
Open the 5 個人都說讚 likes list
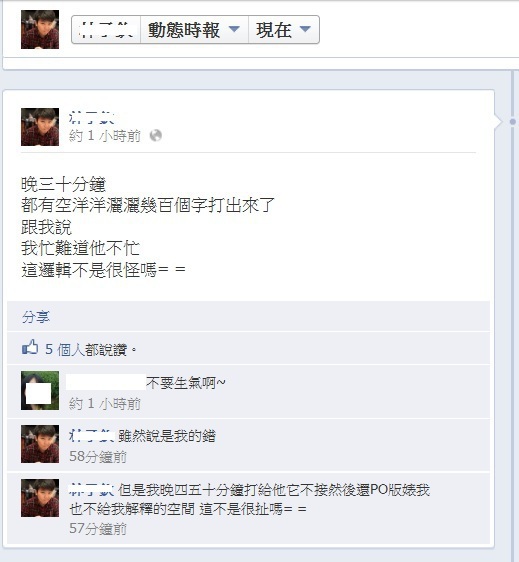point(86,349)
